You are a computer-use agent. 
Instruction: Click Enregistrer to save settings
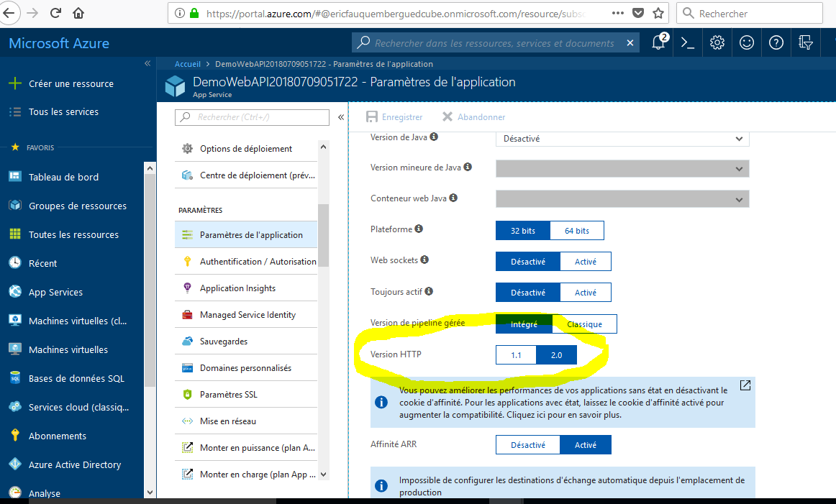(394, 117)
